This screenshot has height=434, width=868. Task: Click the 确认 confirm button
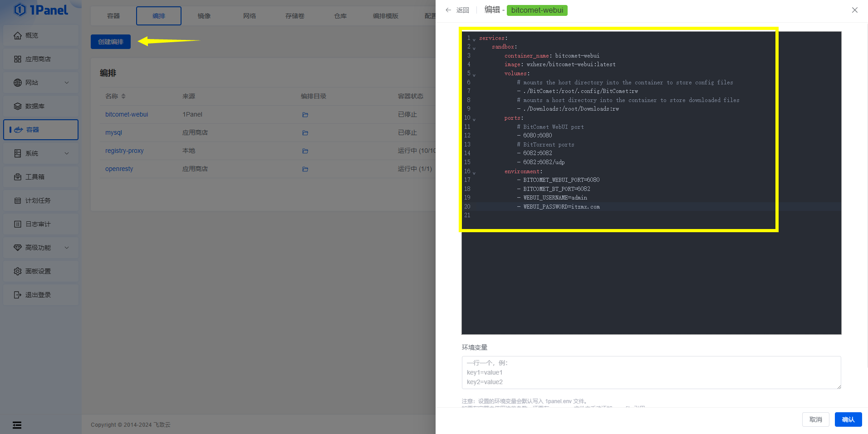[848, 419]
